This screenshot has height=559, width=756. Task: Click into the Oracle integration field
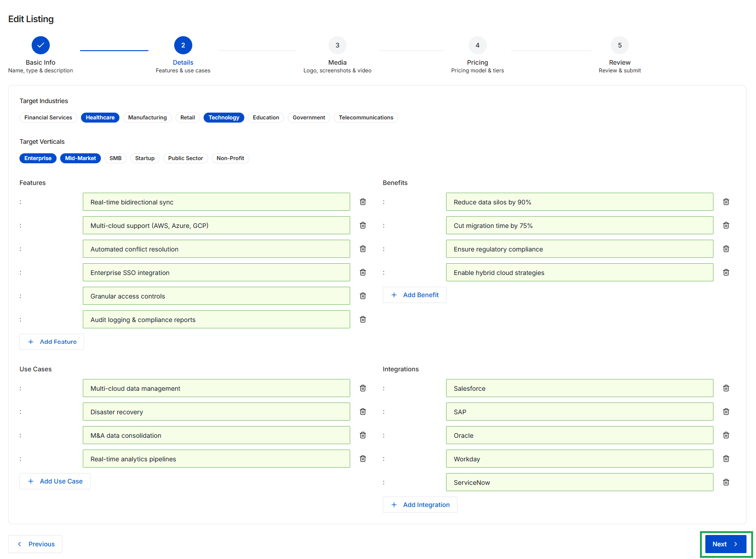pyautogui.click(x=580, y=435)
